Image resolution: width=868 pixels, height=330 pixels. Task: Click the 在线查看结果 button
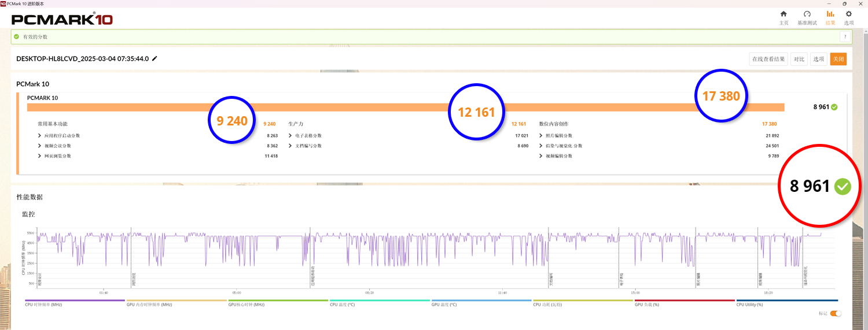(x=768, y=59)
